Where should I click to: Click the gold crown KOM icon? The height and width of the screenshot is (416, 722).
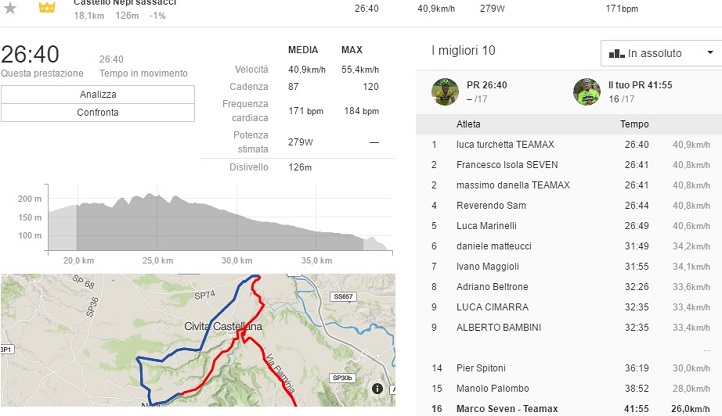tap(46, 8)
